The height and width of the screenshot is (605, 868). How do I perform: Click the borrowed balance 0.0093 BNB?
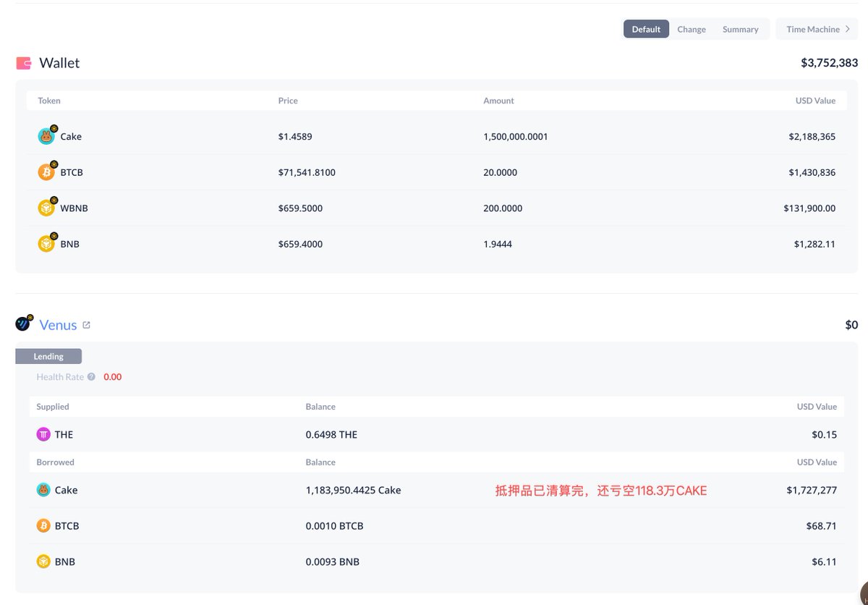[x=332, y=562]
